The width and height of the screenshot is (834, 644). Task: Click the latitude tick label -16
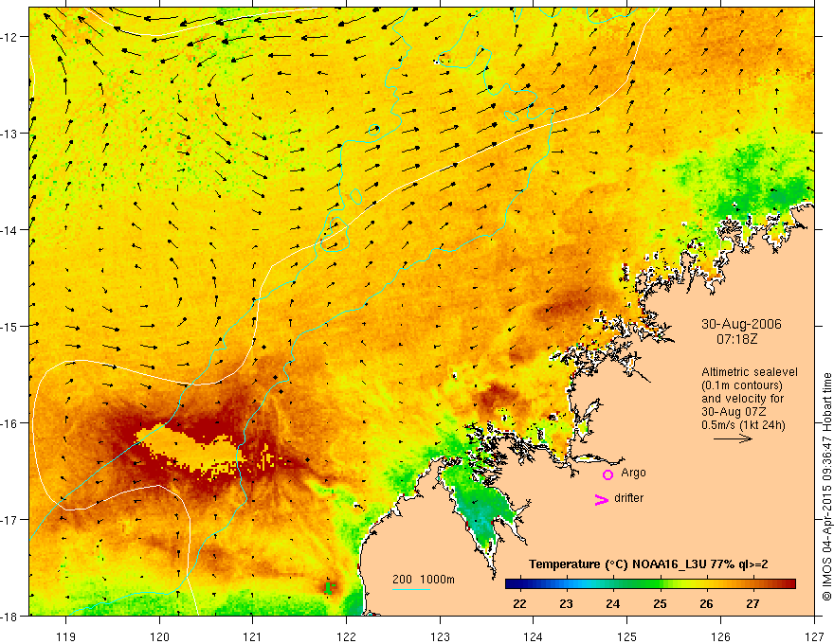point(10,423)
